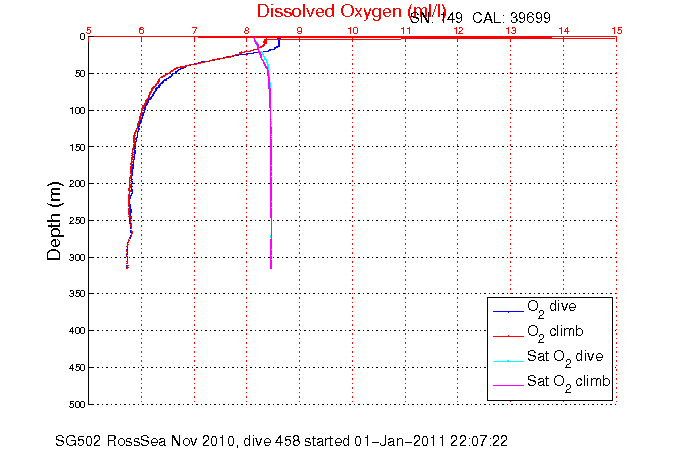Click the depth tick label 400

(x=77, y=331)
